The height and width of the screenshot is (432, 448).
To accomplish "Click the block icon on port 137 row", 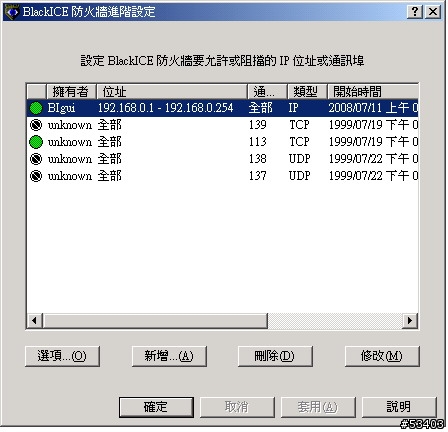I will point(36,176).
